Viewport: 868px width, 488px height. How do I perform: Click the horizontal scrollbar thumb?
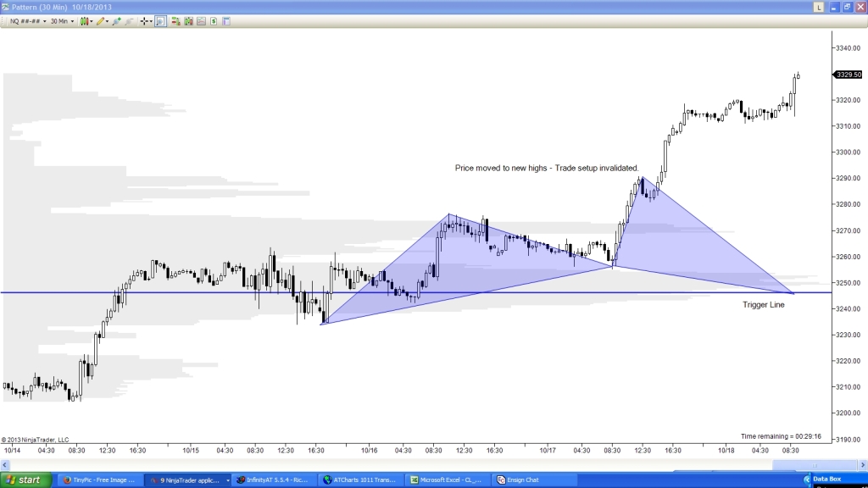click(815, 465)
